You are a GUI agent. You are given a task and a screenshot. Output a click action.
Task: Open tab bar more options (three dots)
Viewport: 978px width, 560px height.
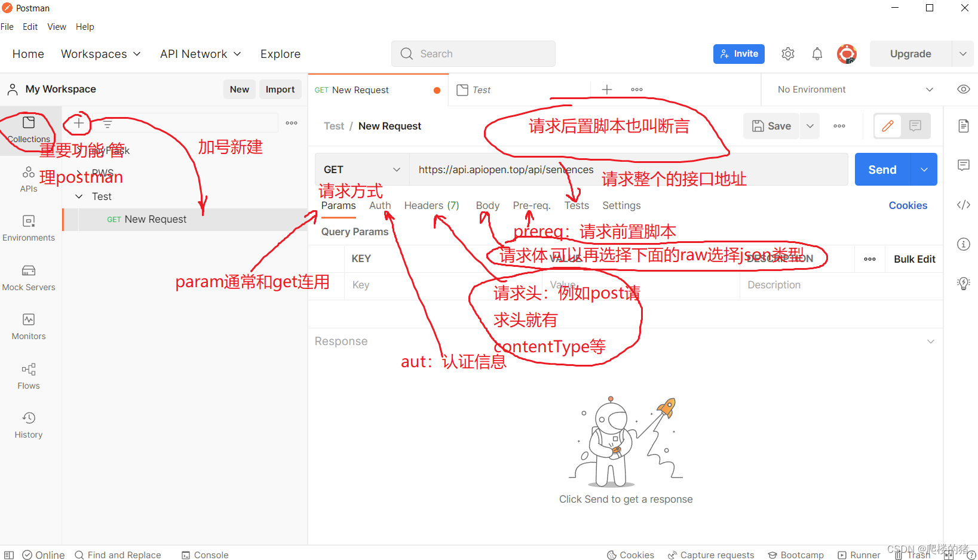pyautogui.click(x=637, y=90)
